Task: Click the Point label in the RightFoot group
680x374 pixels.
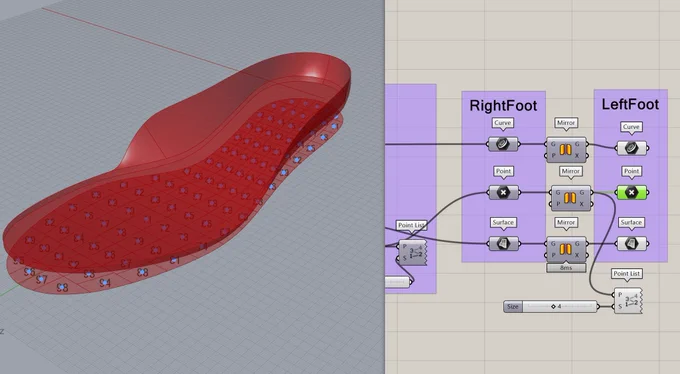Action: [503, 171]
